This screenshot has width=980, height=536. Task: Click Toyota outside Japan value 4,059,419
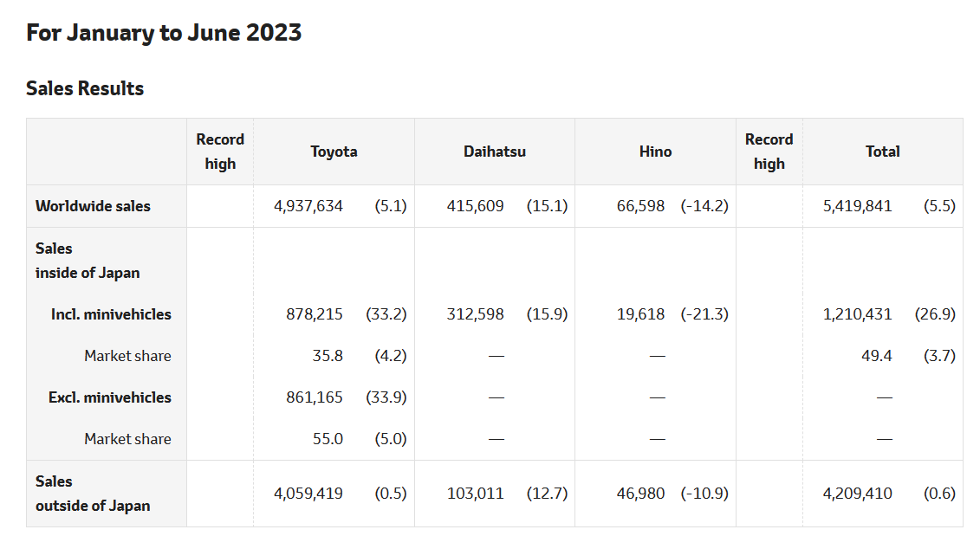308,494
